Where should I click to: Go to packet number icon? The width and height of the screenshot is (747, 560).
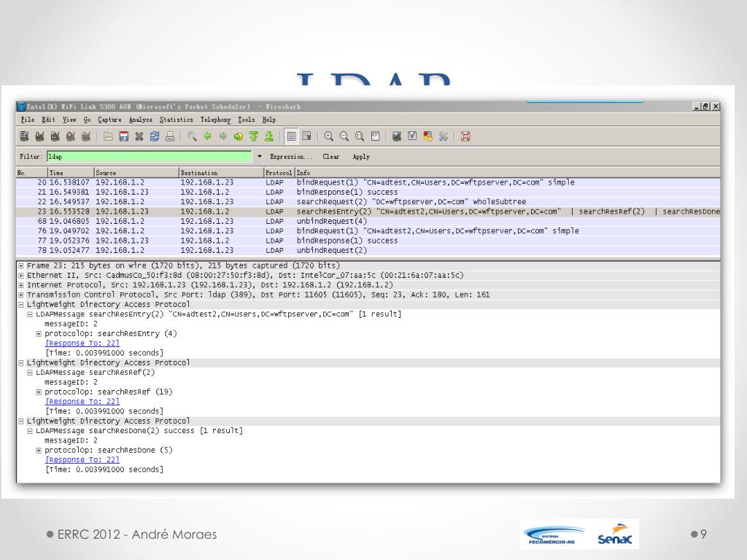tap(239, 136)
